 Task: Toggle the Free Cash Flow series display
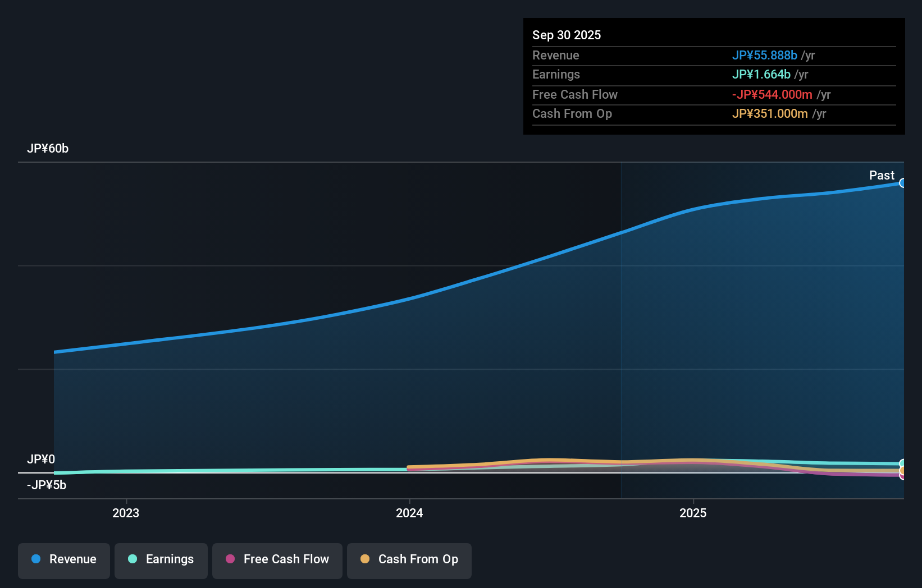[277, 559]
